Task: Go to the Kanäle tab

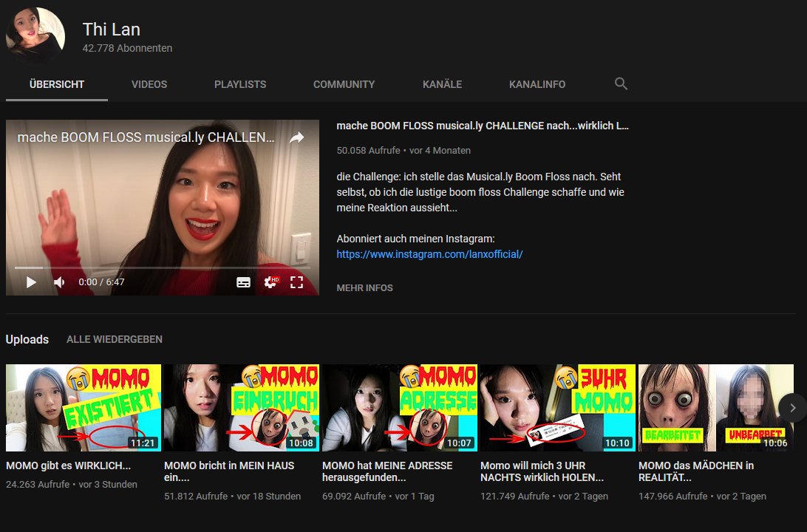Action: [442, 84]
